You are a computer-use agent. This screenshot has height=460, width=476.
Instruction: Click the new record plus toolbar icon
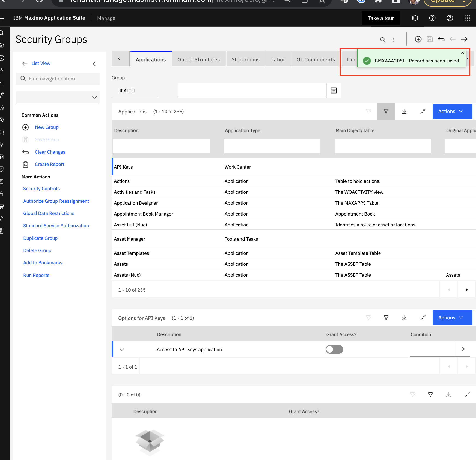418,39
